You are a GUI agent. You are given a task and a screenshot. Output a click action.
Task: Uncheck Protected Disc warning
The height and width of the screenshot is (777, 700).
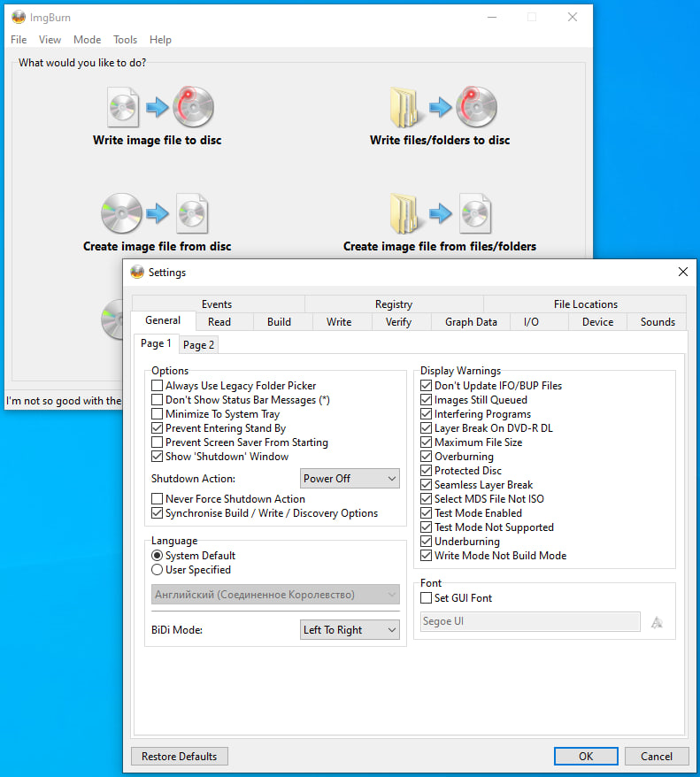tap(426, 470)
